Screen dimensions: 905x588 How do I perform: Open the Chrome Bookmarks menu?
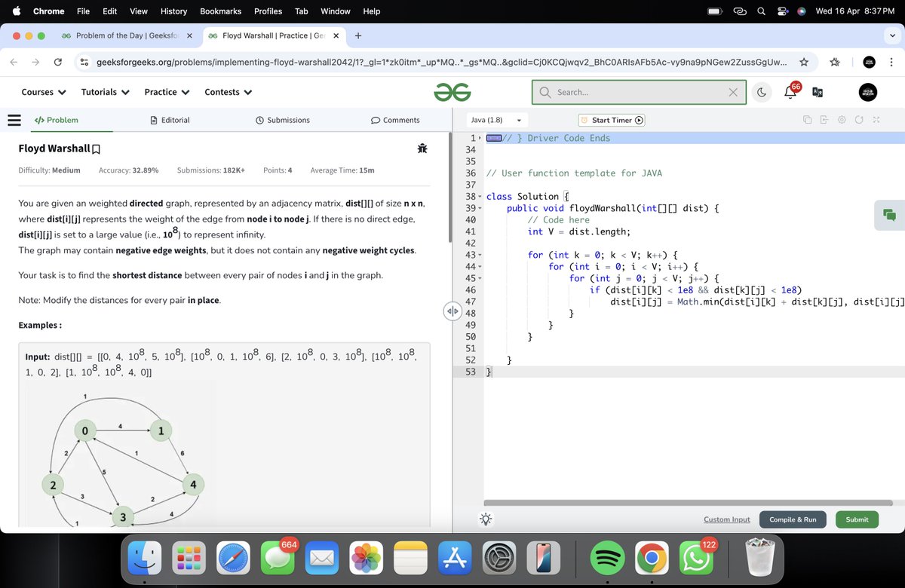[x=220, y=11]
